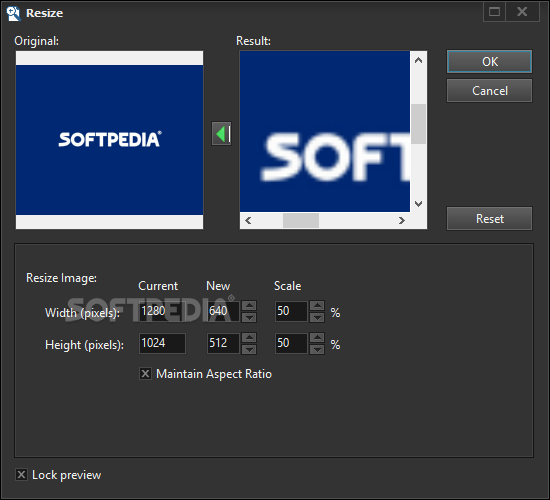Click the current width field 1280
Viewport: 550px width, 500px height.
click(162, 311)
